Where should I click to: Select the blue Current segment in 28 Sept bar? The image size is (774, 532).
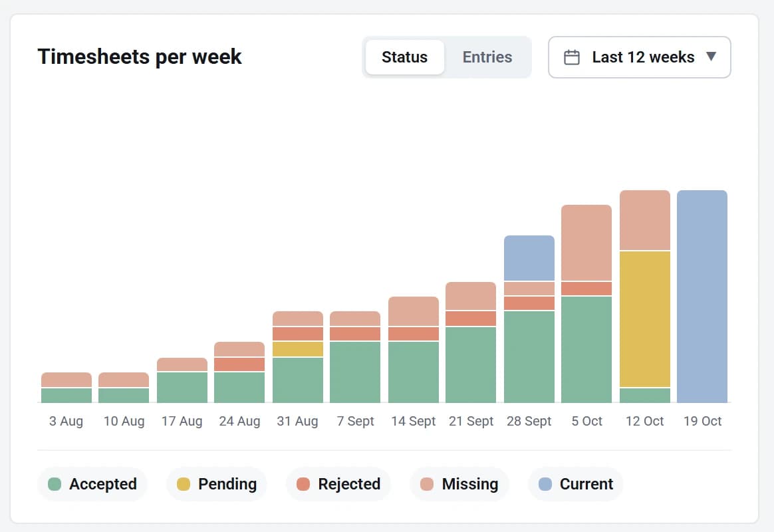529,258
